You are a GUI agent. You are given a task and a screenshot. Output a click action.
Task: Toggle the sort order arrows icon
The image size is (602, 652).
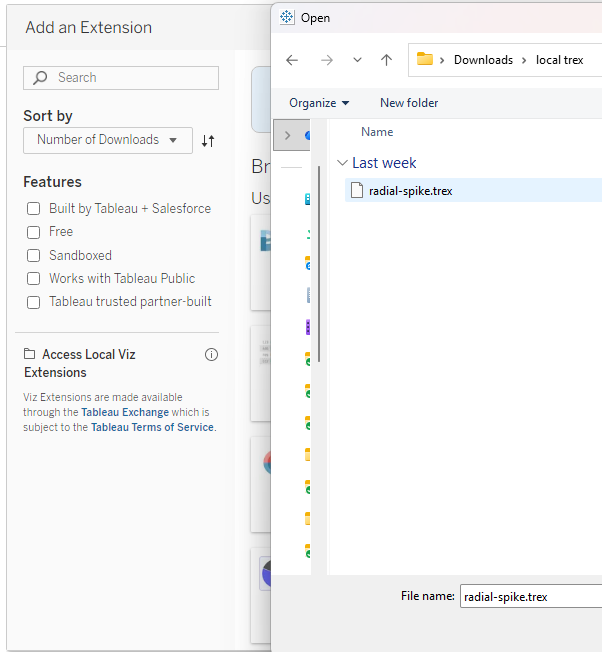coord(208,141)
